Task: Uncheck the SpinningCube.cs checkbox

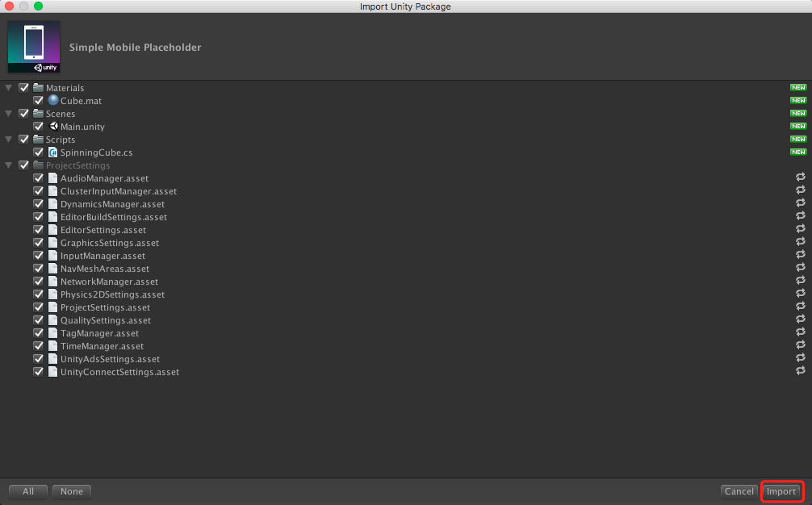Action: (x=38, y=152)
